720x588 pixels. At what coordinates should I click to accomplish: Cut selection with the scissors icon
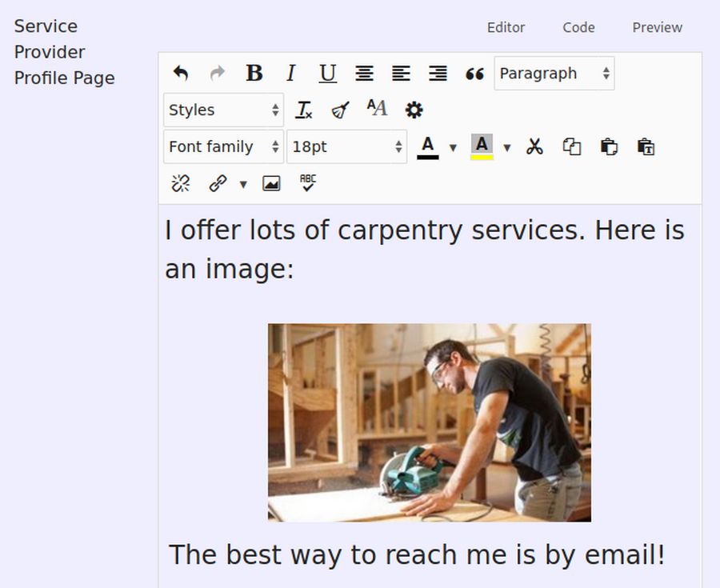(x=534, y=146)
